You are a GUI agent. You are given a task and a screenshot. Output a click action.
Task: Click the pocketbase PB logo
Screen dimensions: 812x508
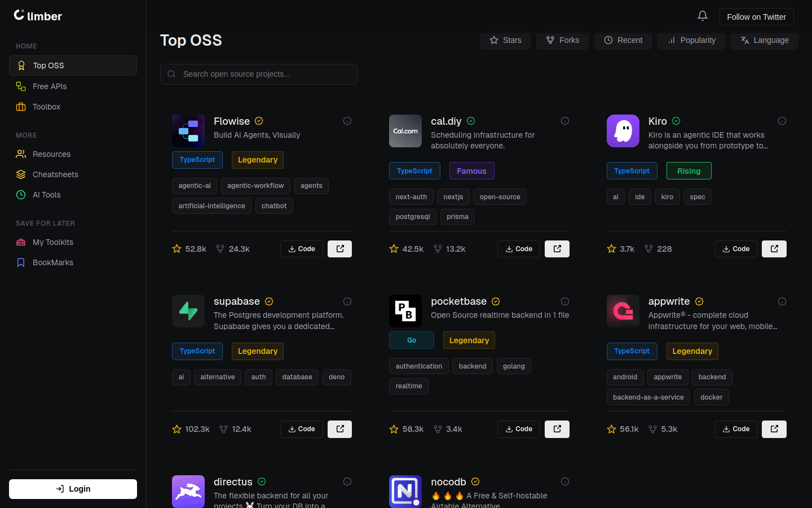coord(405,311)
